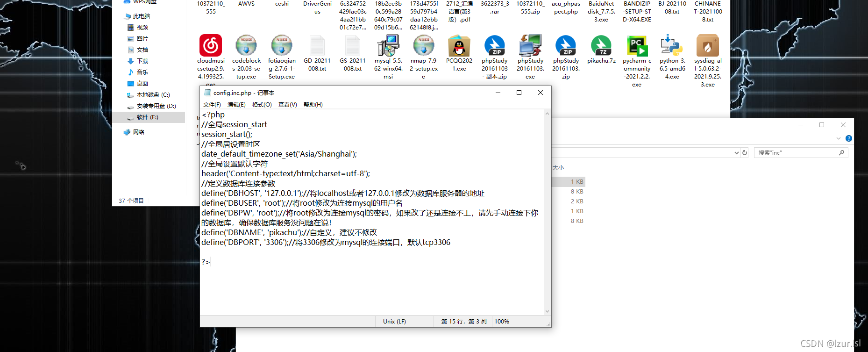This screenshot has width=868, height=352.
Task: Select the BaiduNetdisk_7.7.5.3.exe file name
Action: point(601,11)
